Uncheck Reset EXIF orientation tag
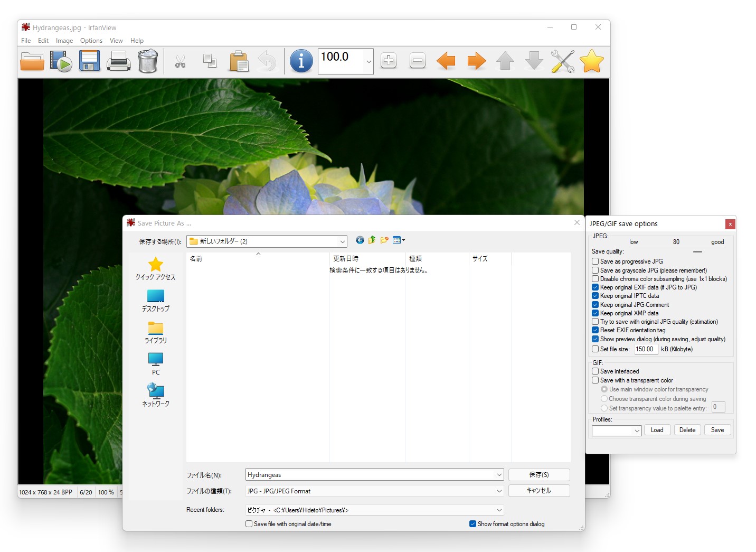Viewport: 756px width, 552px height. click(595, 330)
